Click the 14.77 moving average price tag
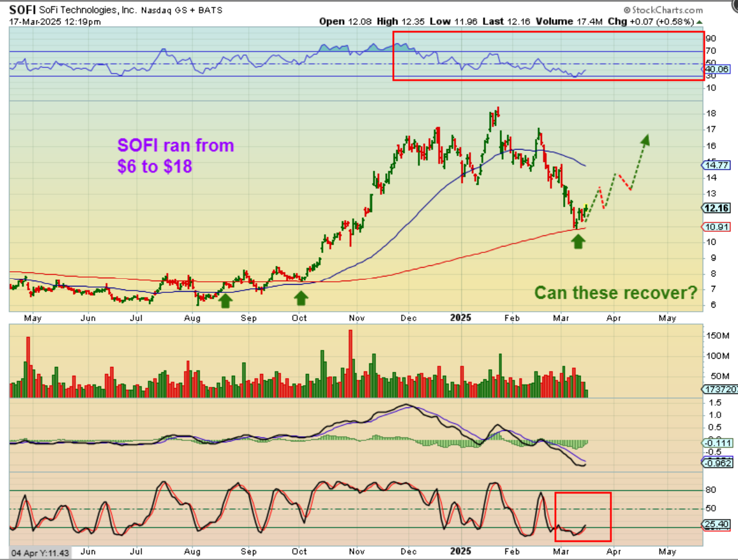 [717, 166]
